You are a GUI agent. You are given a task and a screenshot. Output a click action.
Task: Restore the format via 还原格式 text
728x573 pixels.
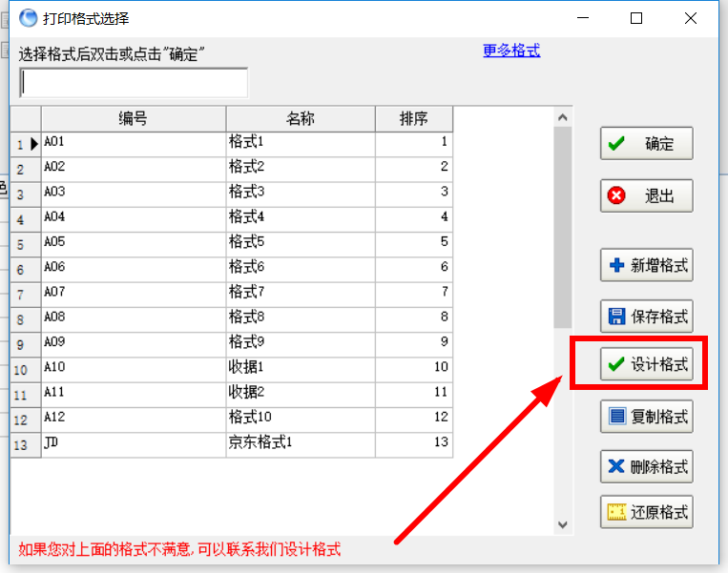click(658, 512)
